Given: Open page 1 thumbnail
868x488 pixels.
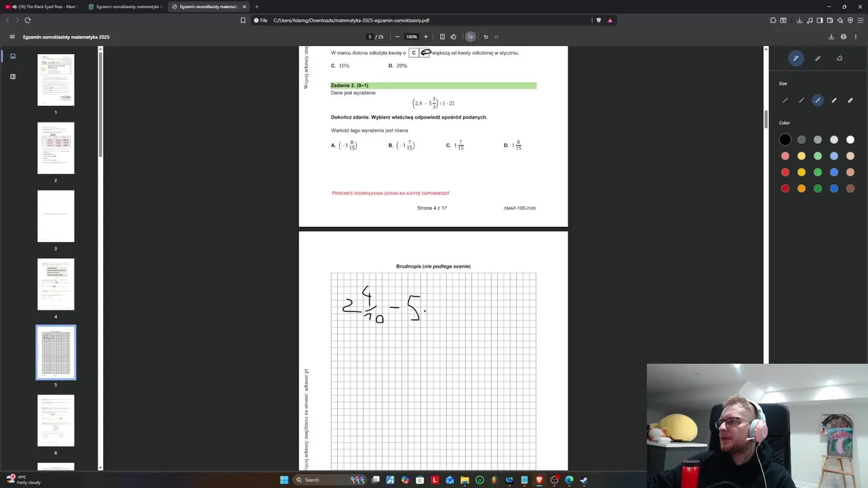Looking at the screenshot, I should click(56, 80).
